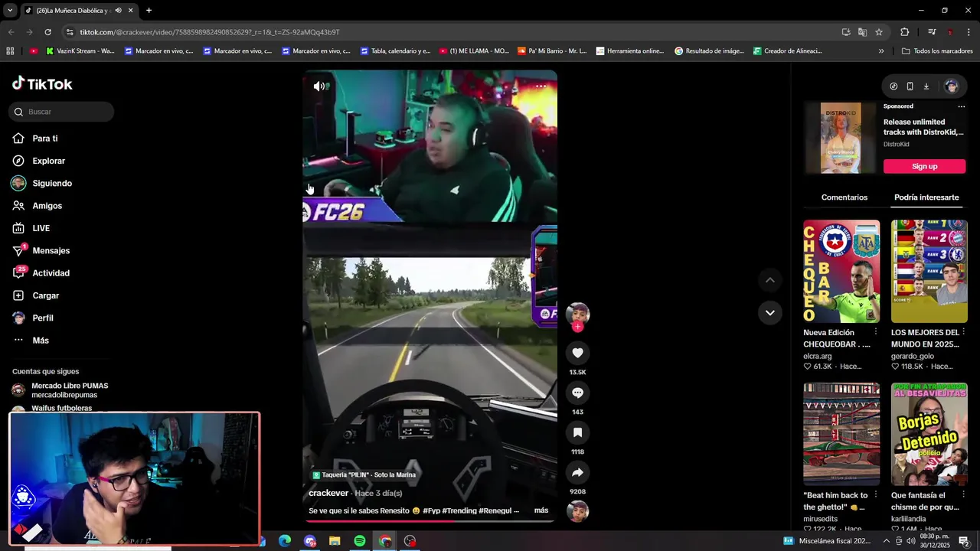980x551 pixels.
Task: Seek using the video progress bar
Action: 430,521
